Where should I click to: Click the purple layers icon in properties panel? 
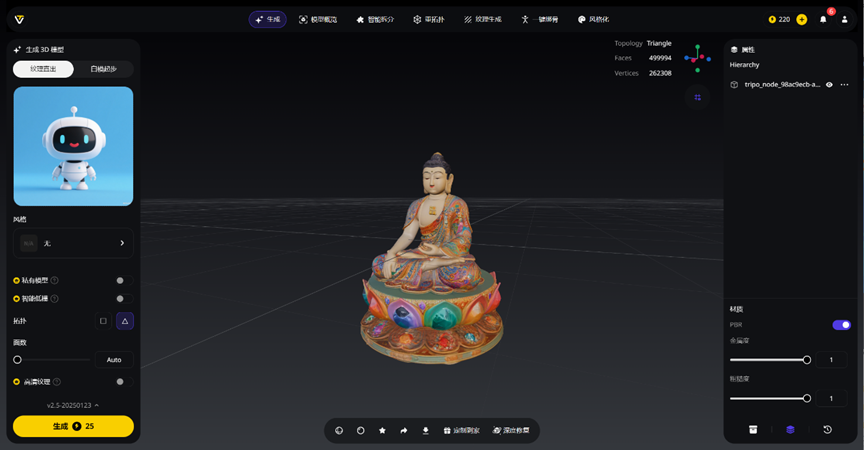pyautogui.click(x=790, y=430)
